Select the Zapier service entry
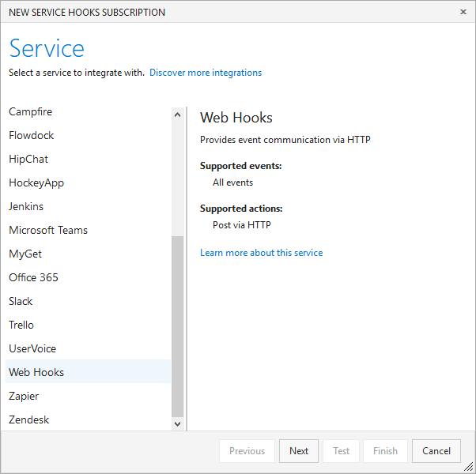476x474 pixels. tap(24, 397)
